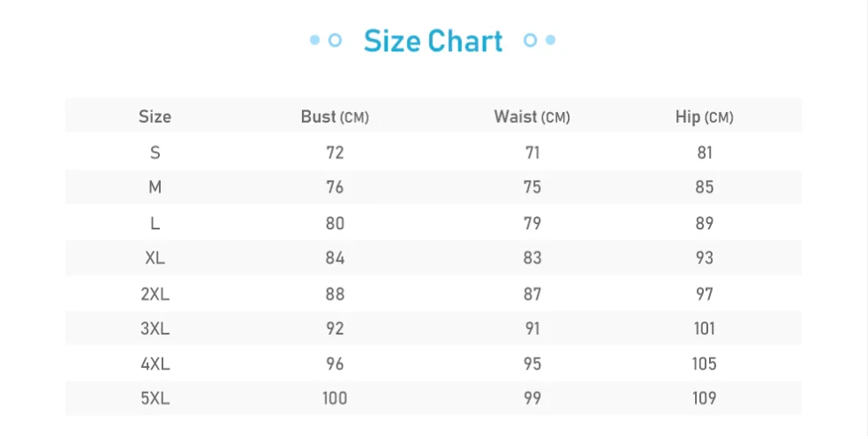Click the Size Chart title
Screen dimensions: 868x436
(x=433, y=41)
